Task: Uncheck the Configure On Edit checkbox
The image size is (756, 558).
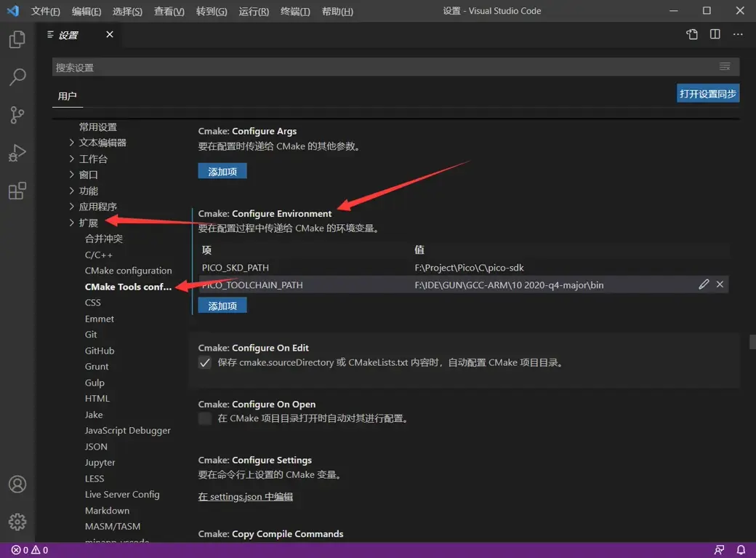Action: pyautogui.click(x=205, y=362)
